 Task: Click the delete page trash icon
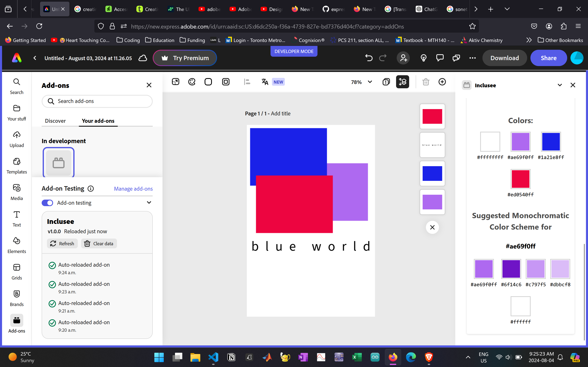pyautogui.click(x=426, y=82)
